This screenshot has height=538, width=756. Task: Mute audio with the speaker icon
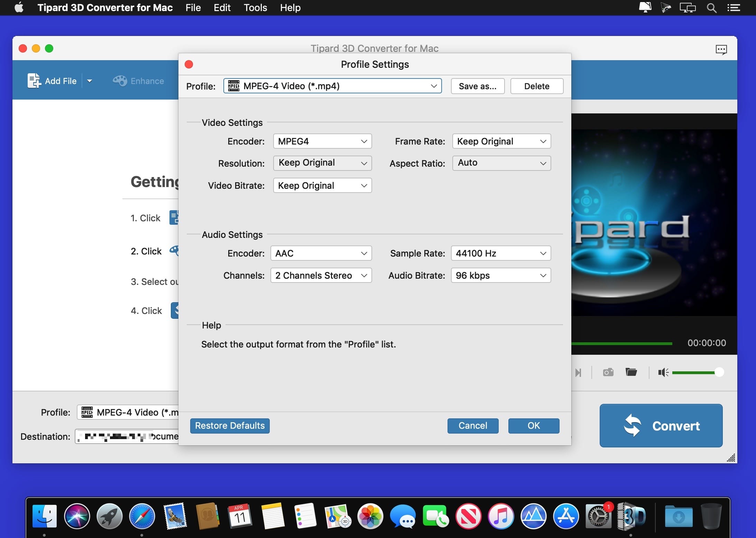(x=663, y=372)
